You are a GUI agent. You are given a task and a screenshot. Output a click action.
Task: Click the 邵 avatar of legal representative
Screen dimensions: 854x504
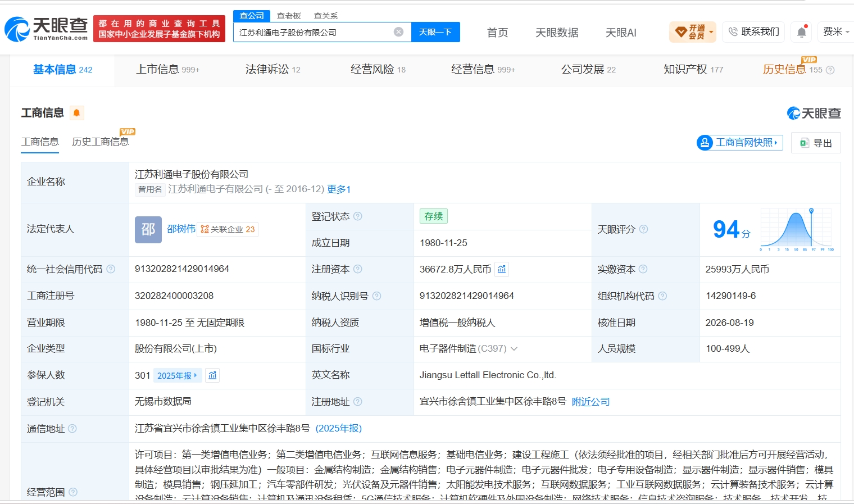click(x=148, y=229)
